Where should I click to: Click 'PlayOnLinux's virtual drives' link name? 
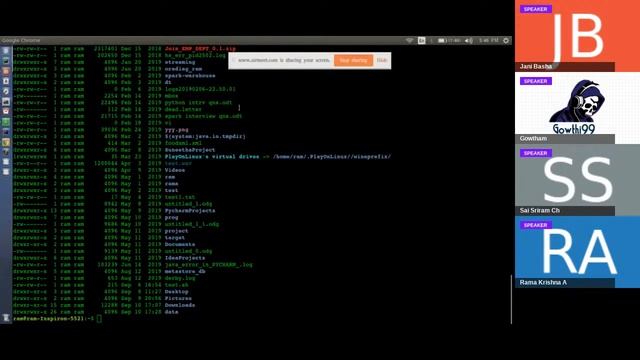click(212, 156)
